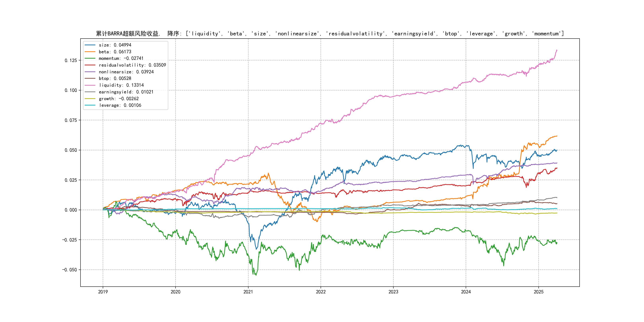Click the green momentum legend line swatch

tap(90, 58)
